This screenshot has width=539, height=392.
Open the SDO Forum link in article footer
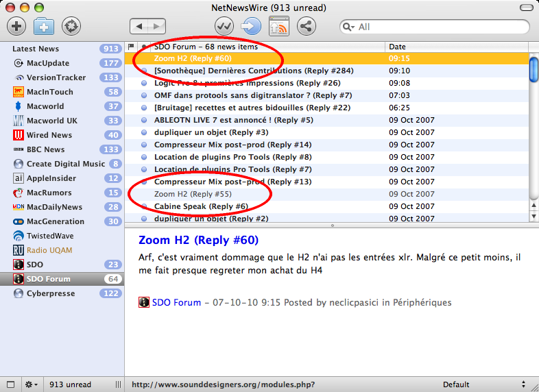pos(176,303)
